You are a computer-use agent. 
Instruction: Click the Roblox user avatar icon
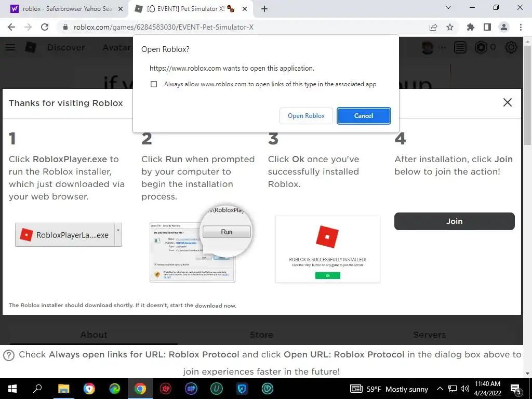point(428,47)
